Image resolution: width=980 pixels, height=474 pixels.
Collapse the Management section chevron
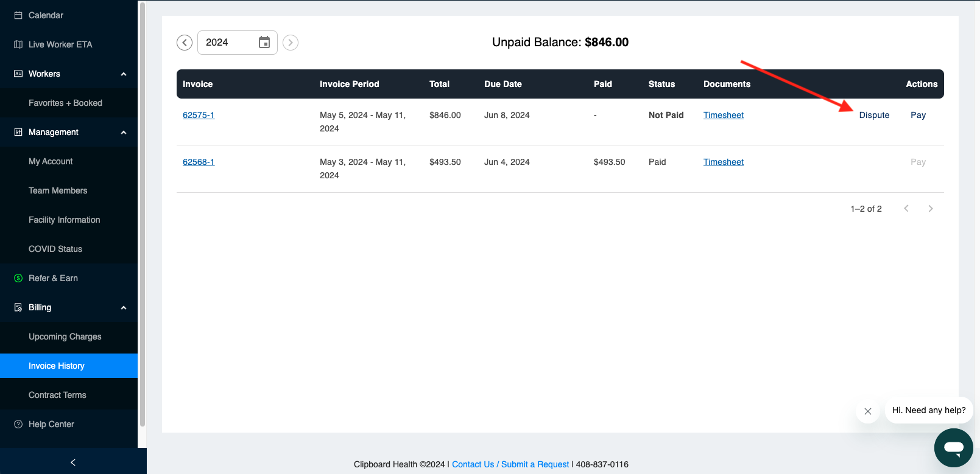124,133
